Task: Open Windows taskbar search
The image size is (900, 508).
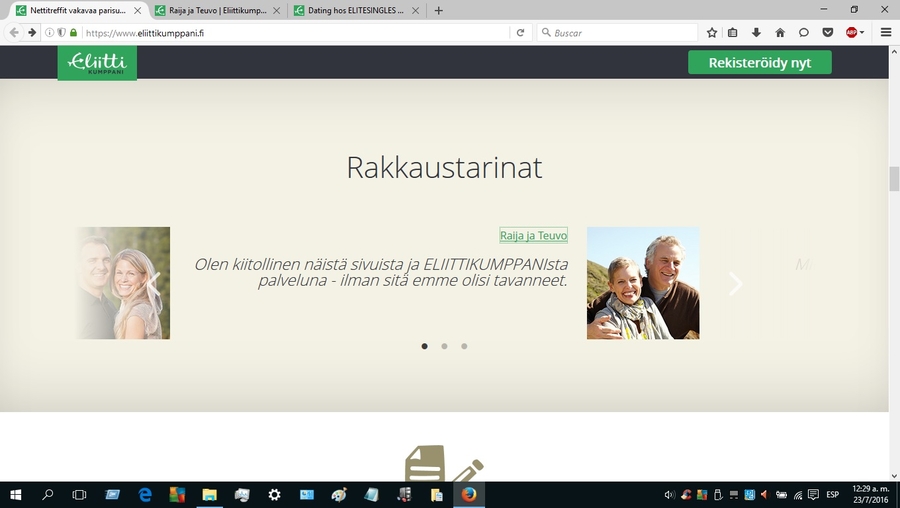Action: click(48, 495)
